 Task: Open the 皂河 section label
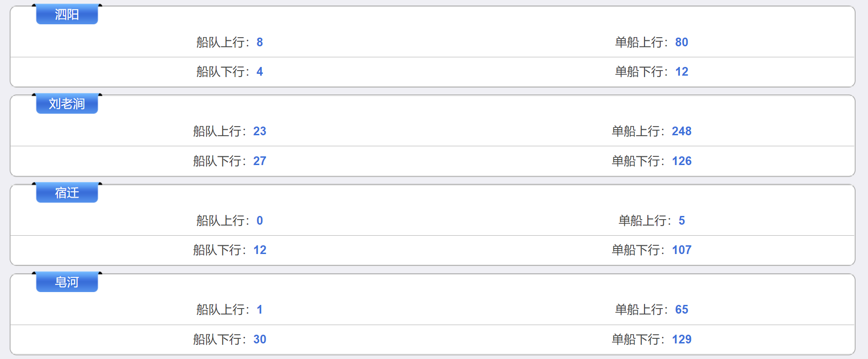(67, 282)
